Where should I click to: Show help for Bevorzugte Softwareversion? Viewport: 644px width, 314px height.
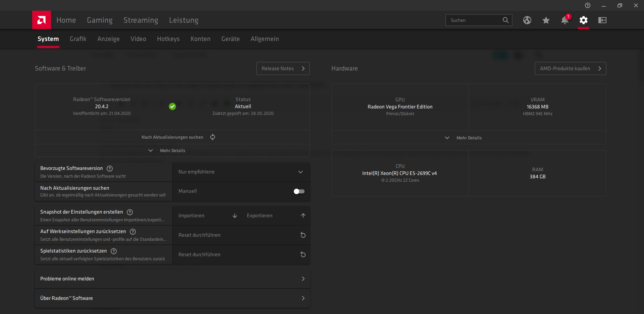coord(110,169)
